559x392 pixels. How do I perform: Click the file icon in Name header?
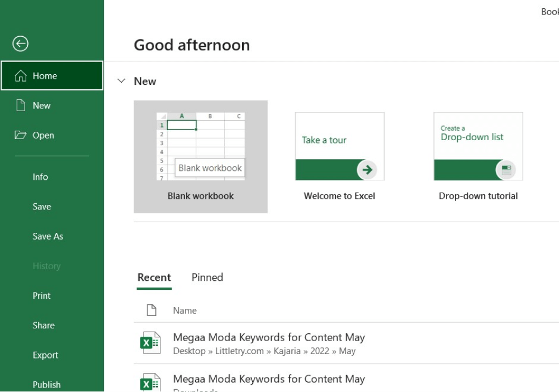(151, 310)
